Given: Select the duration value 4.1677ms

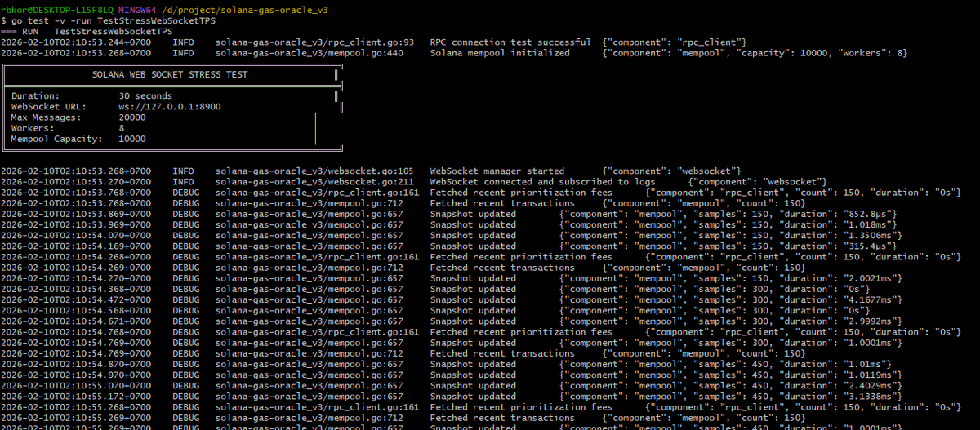Looking at the screenshot, I should [x=870, y=299].
